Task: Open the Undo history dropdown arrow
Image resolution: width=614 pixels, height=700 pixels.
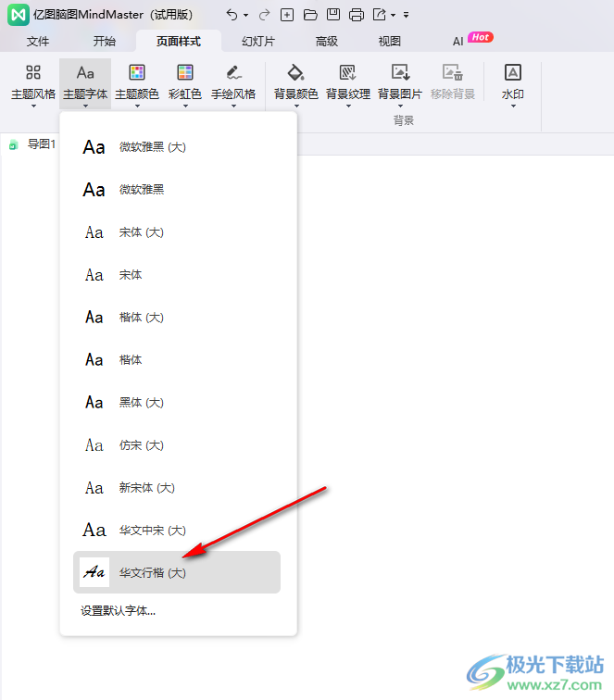Action: [245, 15]
